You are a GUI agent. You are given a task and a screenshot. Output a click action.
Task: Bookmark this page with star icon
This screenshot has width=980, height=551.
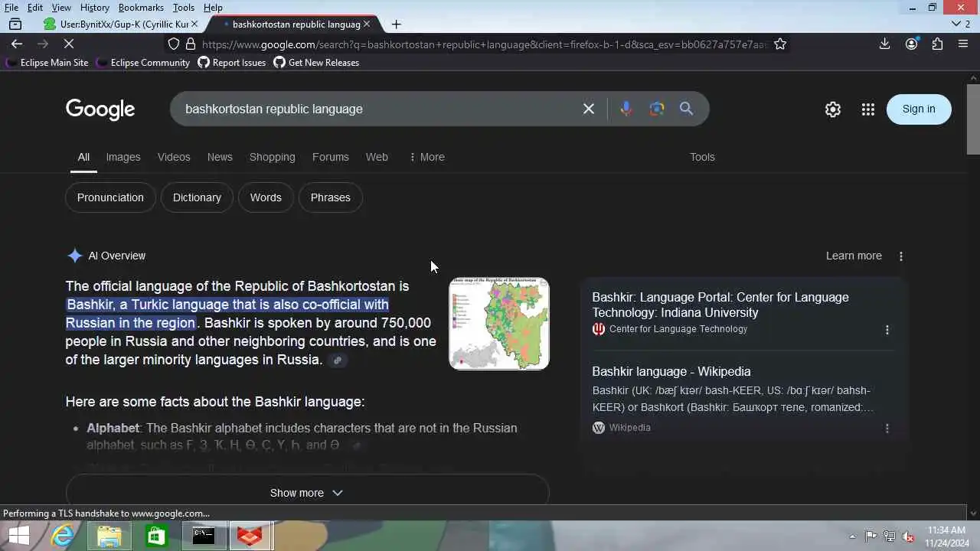pyautogui.click(x=780, y=44)
